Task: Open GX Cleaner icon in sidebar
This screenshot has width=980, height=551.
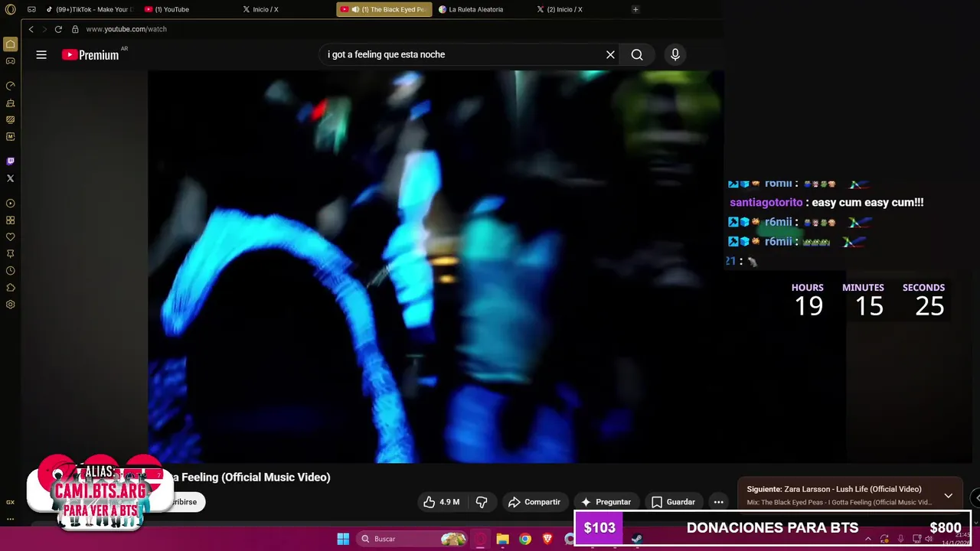Action: pyautogui.click(x=10, y=103)
